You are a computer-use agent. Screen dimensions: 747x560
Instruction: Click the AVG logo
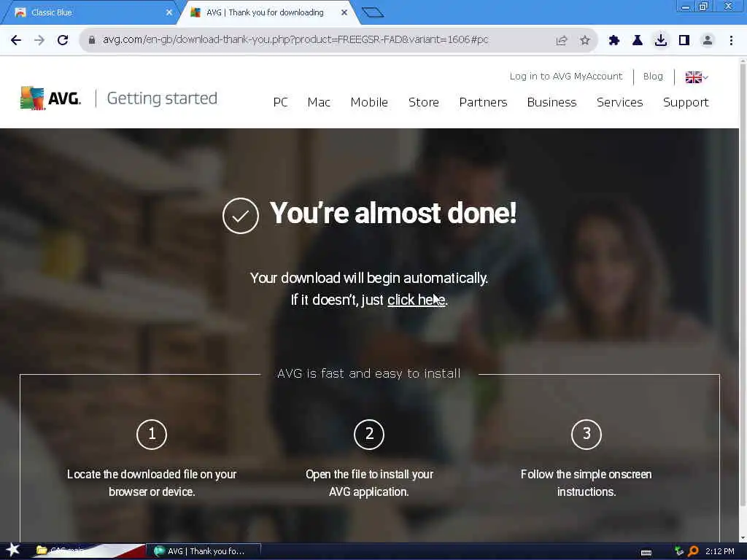point(50,98)
